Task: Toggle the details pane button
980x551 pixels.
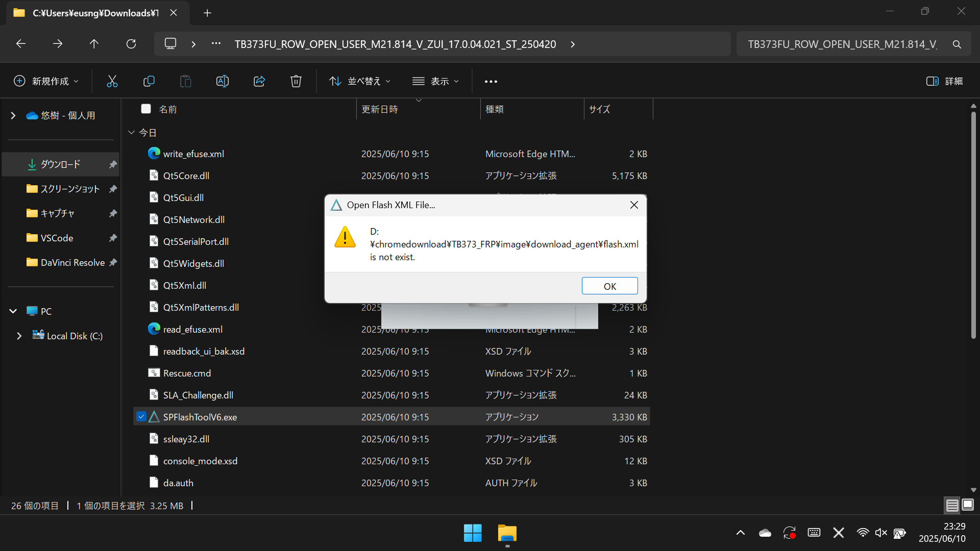Action: tap(944, 81)
